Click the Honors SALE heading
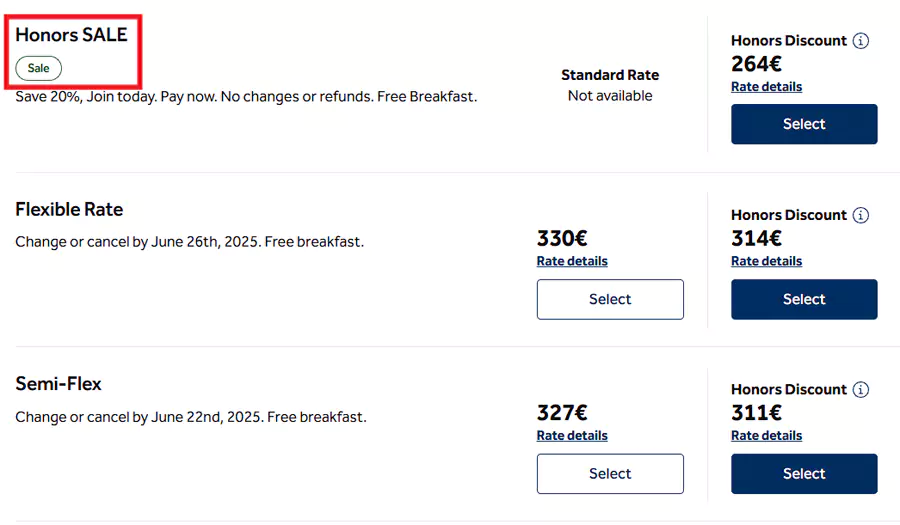Screen dimensions: 900x525 click(71, 35)
